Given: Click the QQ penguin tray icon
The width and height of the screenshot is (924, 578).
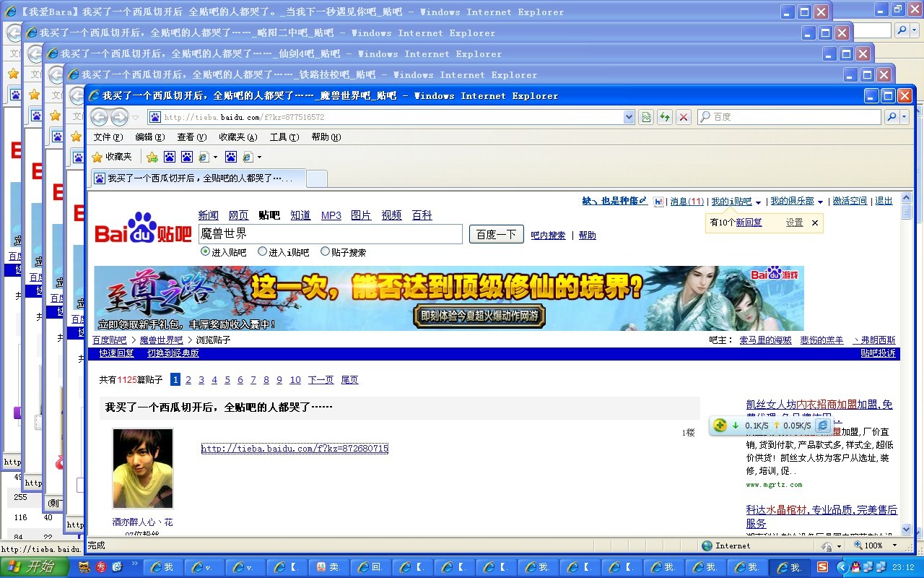Looking at the screenshot, I should tap(856, 567).
